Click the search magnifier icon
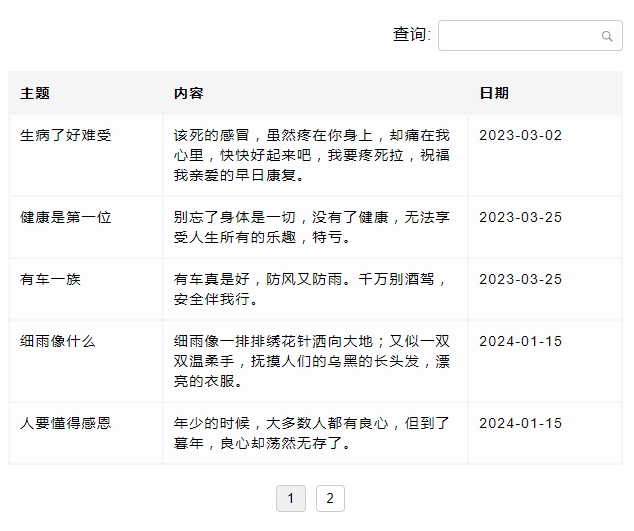634x531 pixels. pos(606,36)
